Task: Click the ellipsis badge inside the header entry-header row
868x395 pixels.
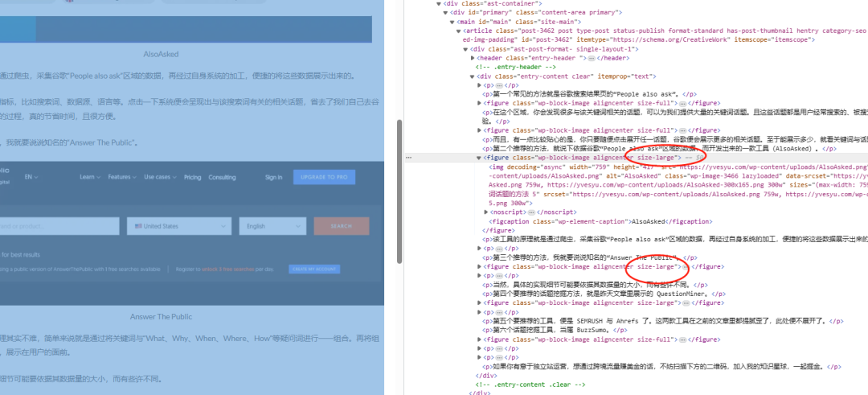Action: pyautogui.click(x=591, y=58)
